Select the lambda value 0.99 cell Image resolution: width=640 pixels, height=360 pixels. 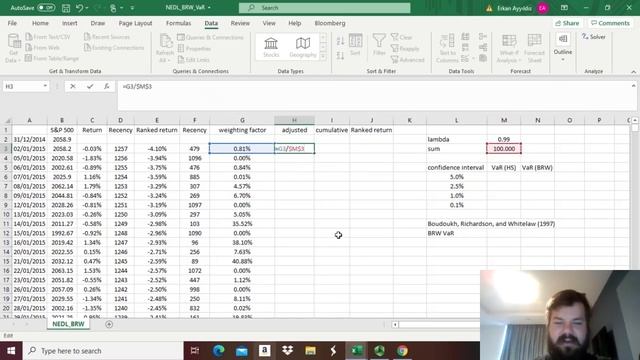pos(504,139)
